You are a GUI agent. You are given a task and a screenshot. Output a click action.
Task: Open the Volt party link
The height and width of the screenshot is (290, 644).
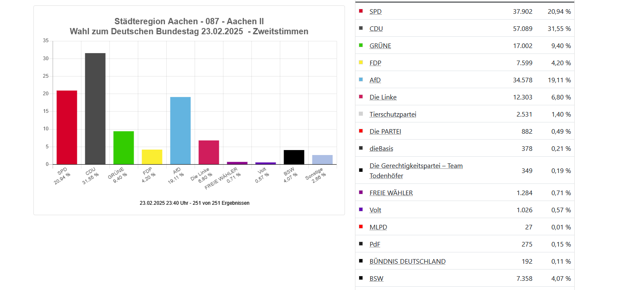(375, 210)
